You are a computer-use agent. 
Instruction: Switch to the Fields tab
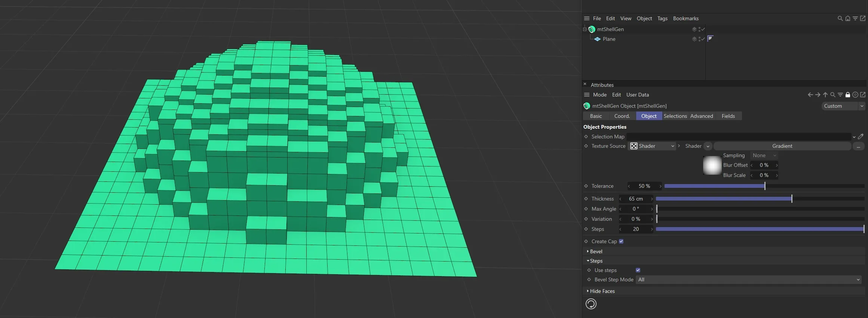[x=728, y=116]
